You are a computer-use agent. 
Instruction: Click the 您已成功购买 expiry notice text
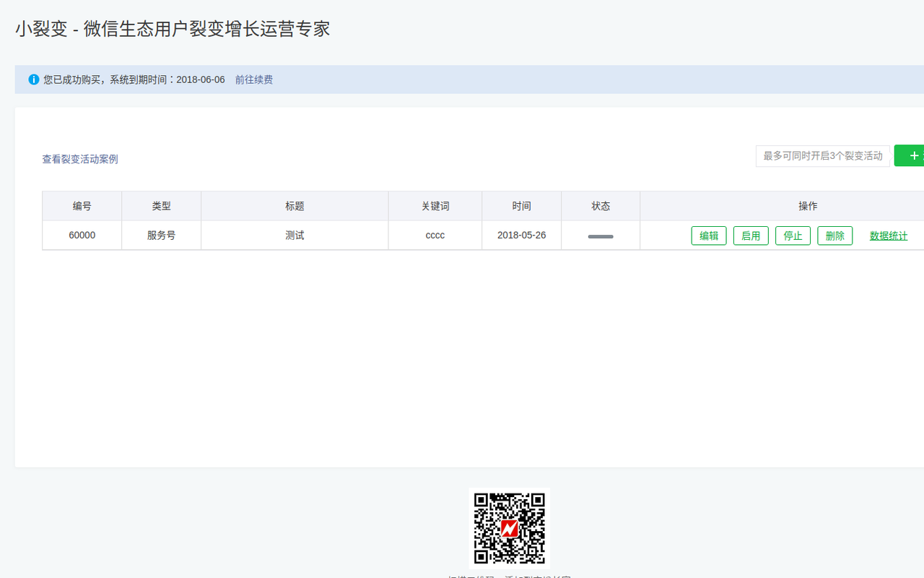coord(134,79)
